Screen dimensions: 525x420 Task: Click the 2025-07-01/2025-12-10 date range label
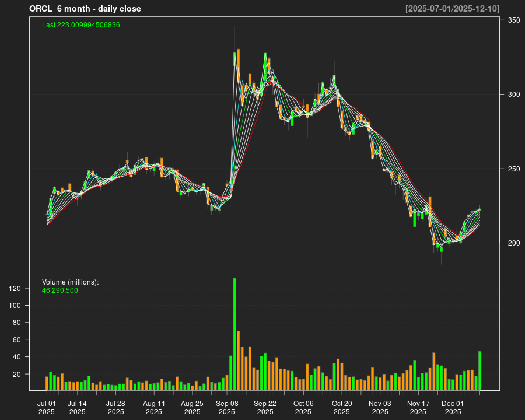pos(452,9)
